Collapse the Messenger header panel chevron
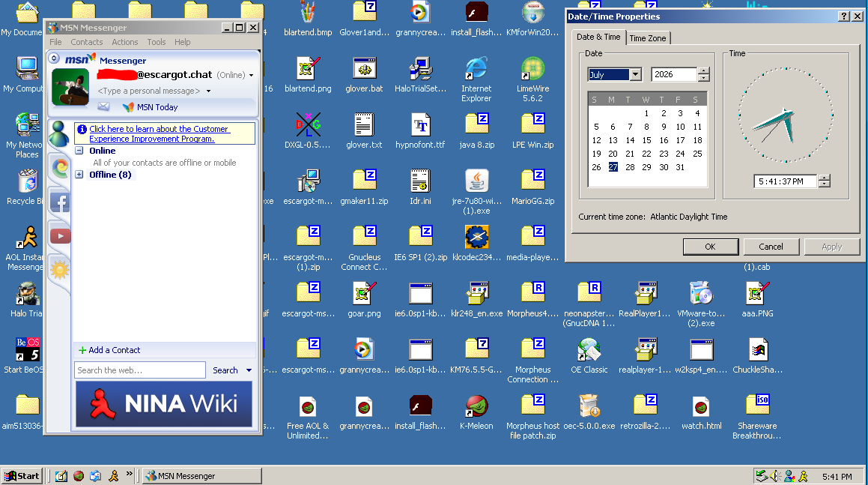 [54, 58]
